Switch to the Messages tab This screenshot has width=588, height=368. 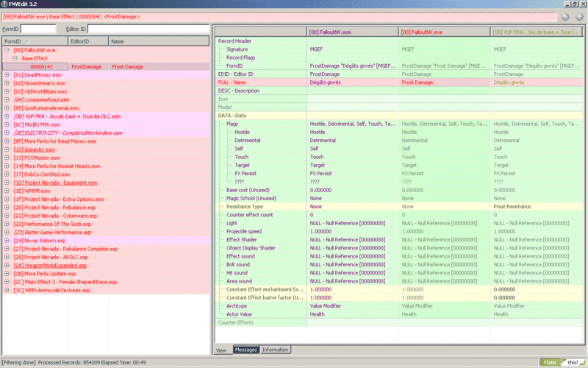point(246,350)
